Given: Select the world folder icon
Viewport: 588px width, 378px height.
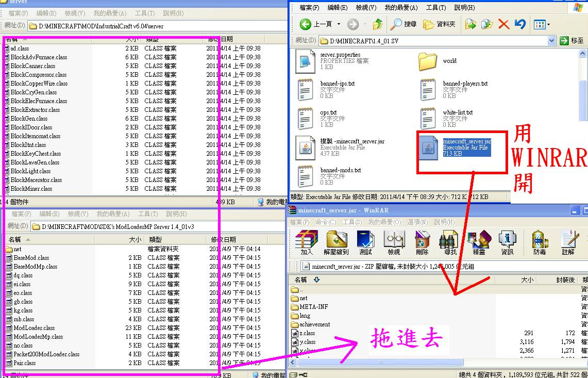Looking at the screenshot, I should [428, 61].
